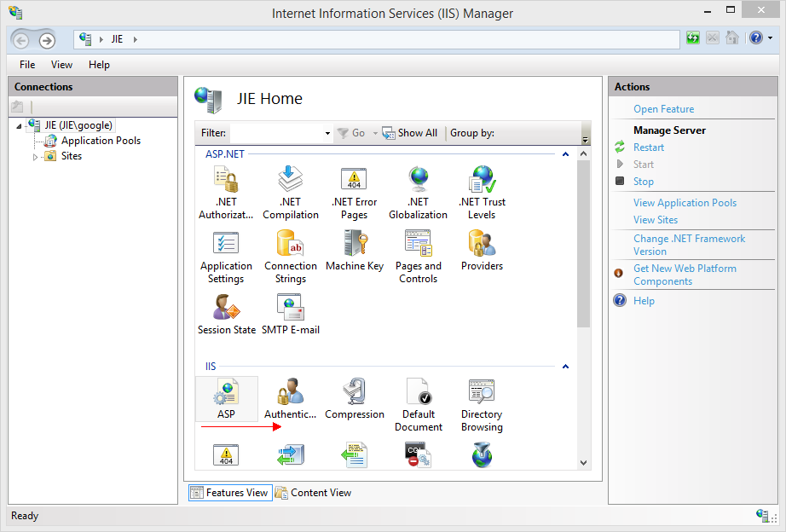Open the Authentication feature
786x532 pixels.
pos(290,399)
